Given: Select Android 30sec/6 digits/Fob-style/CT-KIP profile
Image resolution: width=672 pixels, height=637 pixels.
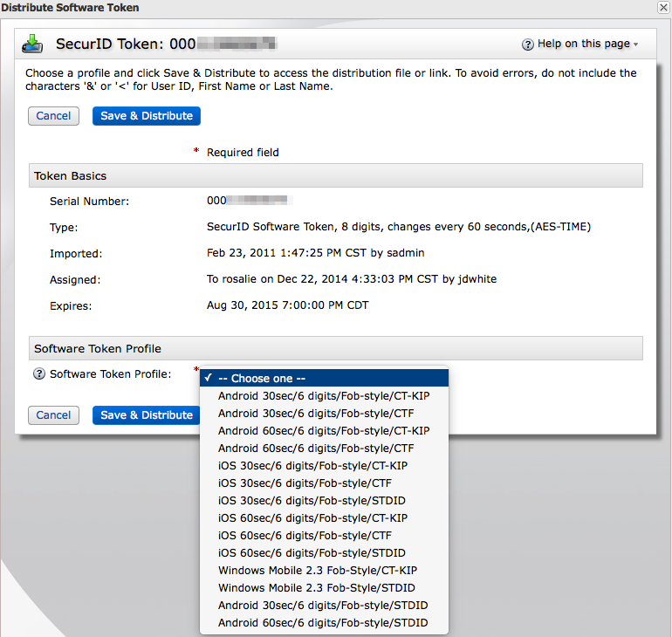Looking at the screenshot, I should 324,396.
